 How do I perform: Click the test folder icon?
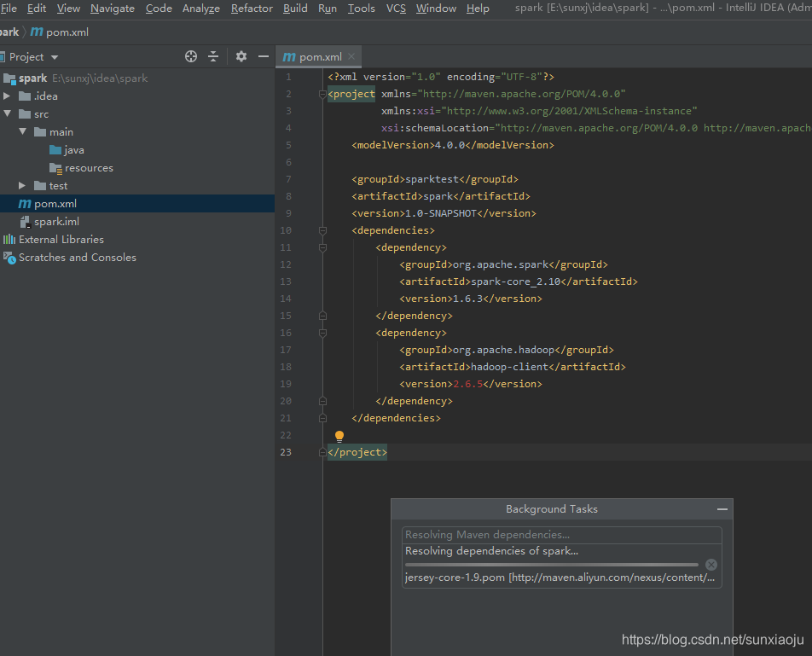pos(40,185)
